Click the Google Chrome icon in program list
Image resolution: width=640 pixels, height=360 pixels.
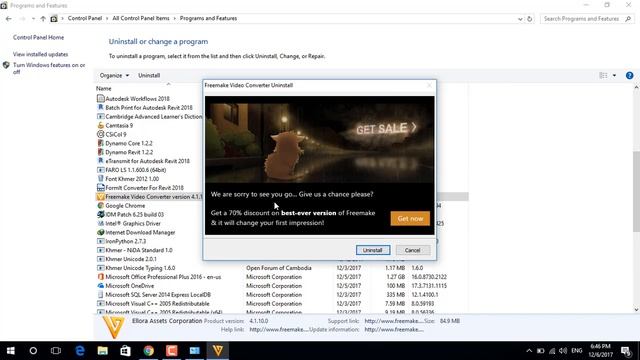100,206
